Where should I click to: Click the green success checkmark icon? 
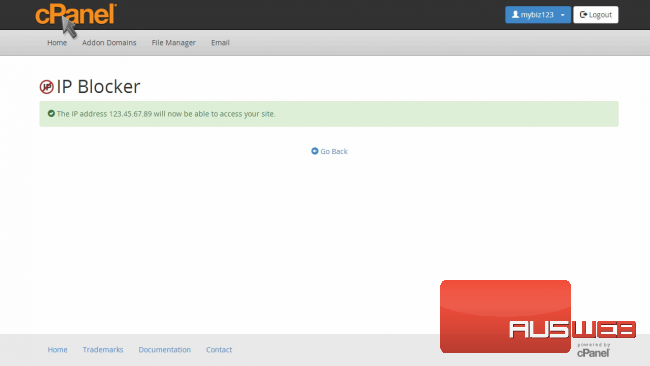coord(51,114)
